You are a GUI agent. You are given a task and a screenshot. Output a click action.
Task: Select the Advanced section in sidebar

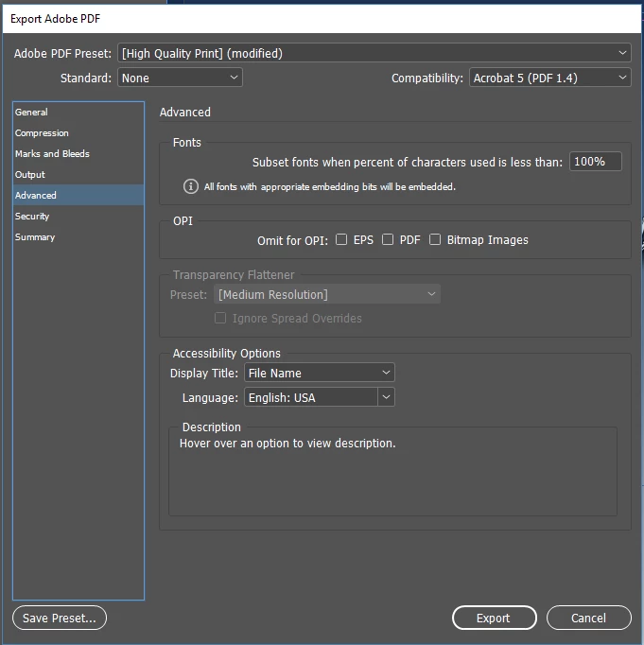click(78, 196)
